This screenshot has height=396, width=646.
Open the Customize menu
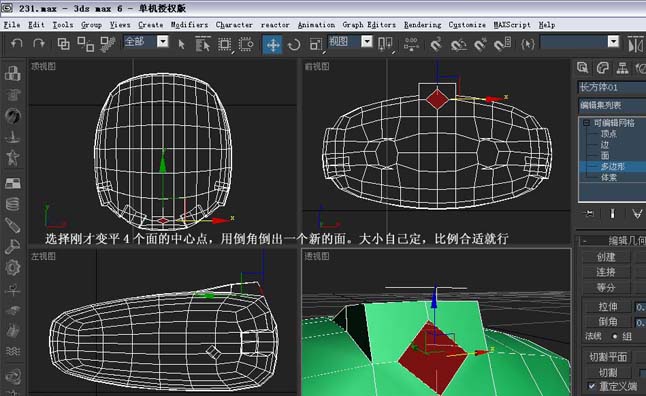467,25
